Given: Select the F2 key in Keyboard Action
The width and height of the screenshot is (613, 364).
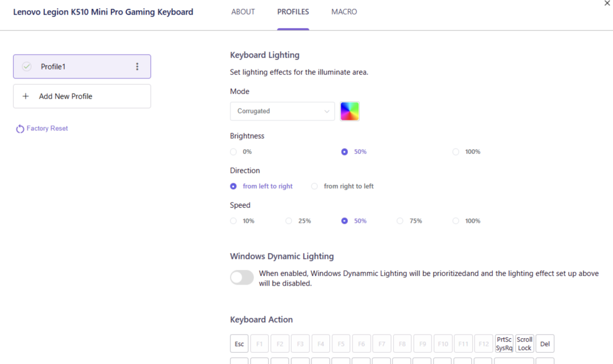Looking at the screenshot, I should tap(280, 344).
